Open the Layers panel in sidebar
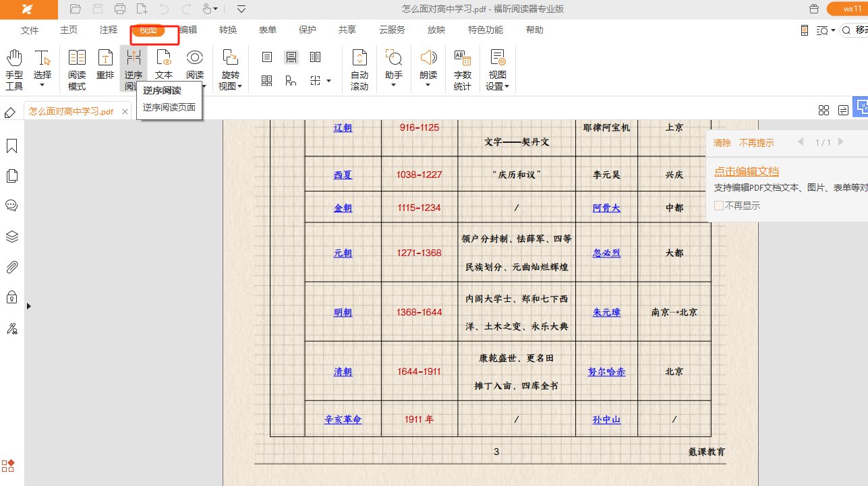Image resolution: width=868 pixels, height=486 pixels. [x=11, y=237]
